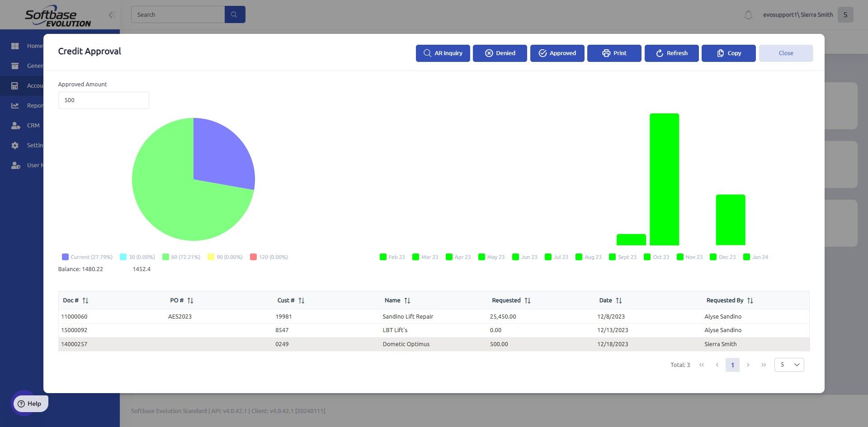Toggle 60 days series in pie legend
868x427 pixels.
(x=181, y=257)
